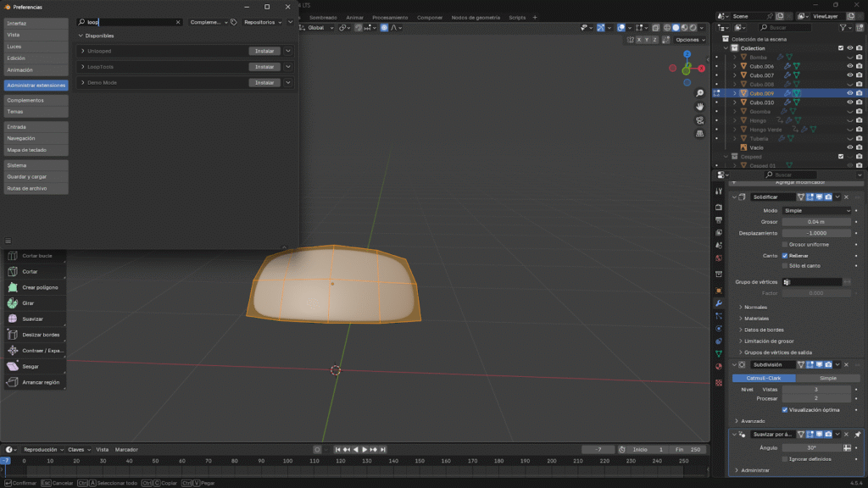868x488 pixels.
Task: Click the hand pan view icon
Action: (x=700, y=107)
